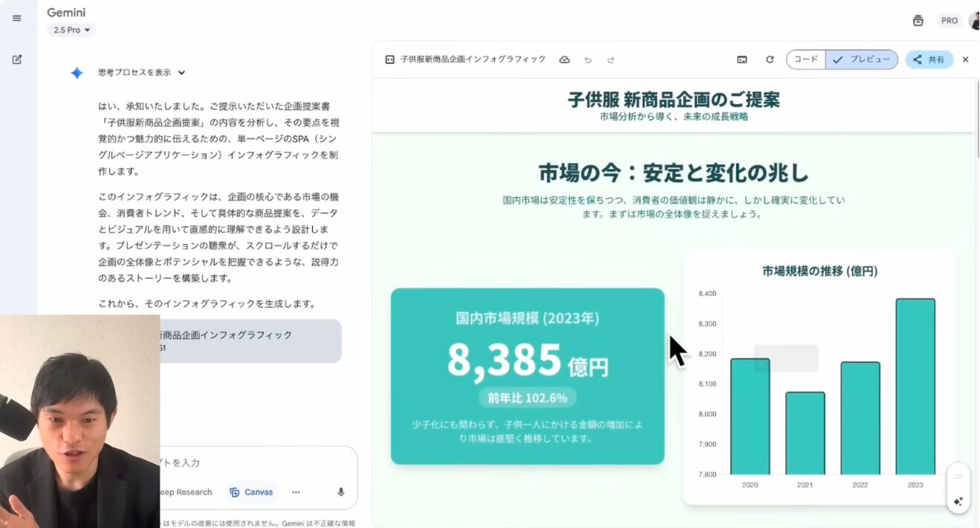
Task: Open the canvas console panel icon
Action: (x=742, y=59)
